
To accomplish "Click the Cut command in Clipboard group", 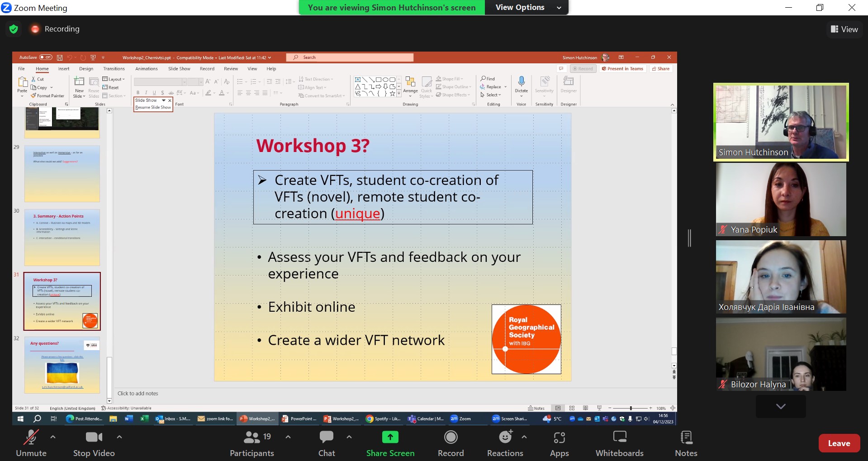I will [38, 79].
